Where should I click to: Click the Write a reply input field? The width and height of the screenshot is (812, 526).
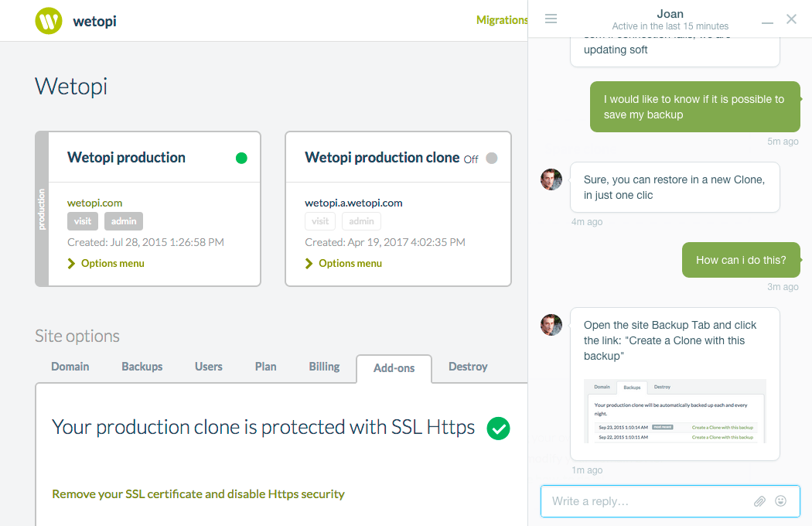pyautogui.click(x=670, y=501)
